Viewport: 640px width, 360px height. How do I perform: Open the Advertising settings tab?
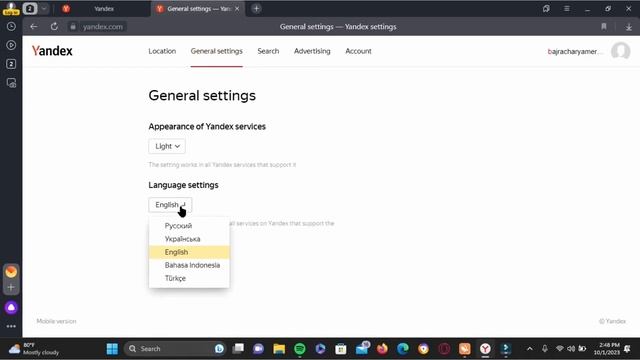312,51
